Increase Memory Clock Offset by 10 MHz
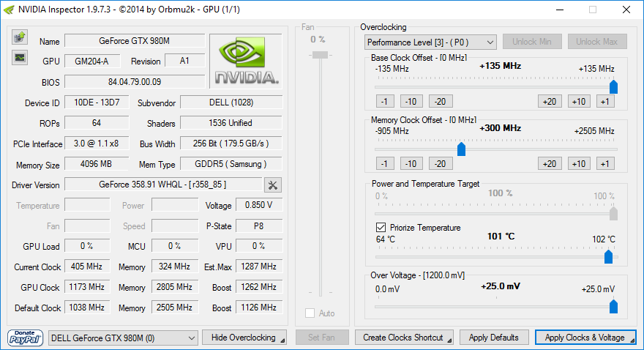The image size is (644, 350). [x=579, y=163]
